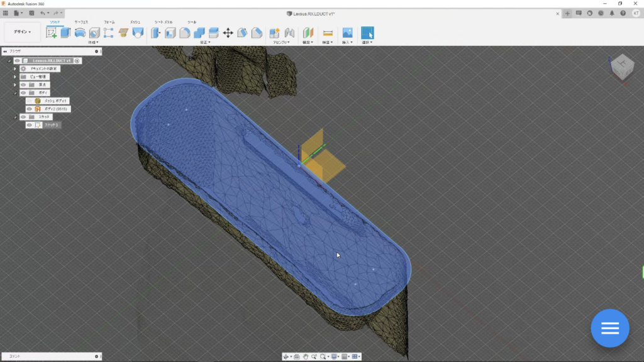Viewport: 644px width, 362px height.
Task: Open the Insert group dropdown
Action: pos(347,42)
